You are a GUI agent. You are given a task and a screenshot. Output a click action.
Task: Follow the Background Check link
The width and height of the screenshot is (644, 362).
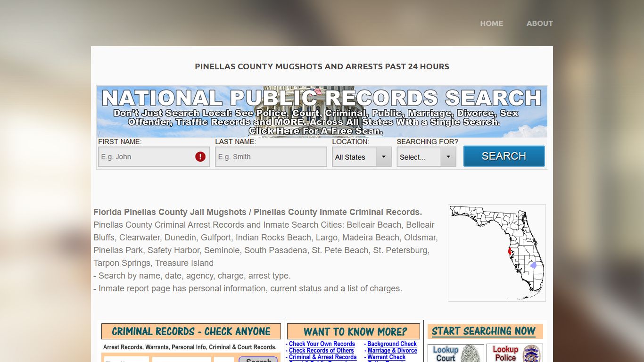[x=392, y=344]
